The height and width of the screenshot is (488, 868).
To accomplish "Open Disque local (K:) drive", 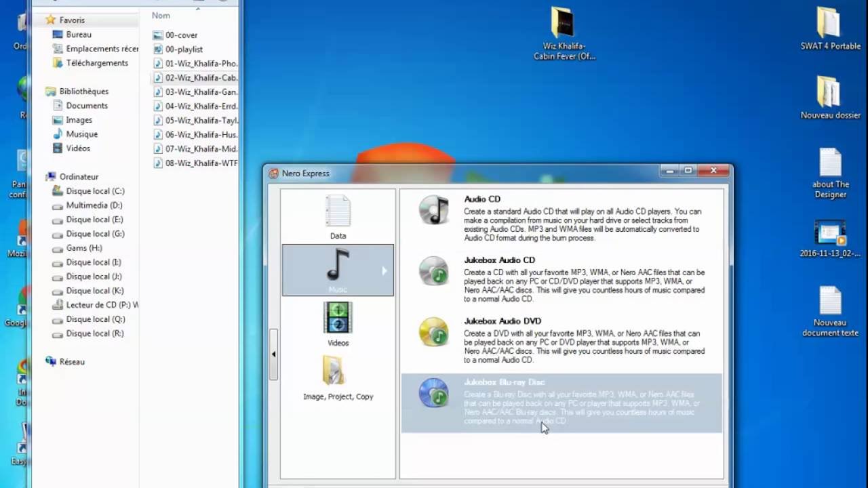I will pos(88,291).
